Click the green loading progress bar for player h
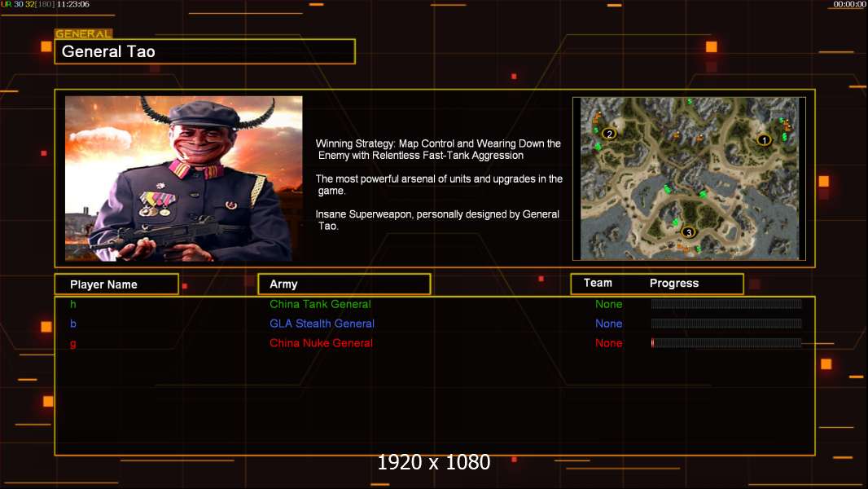Screen dimensions: 868x489 click(x=726, y=303)
